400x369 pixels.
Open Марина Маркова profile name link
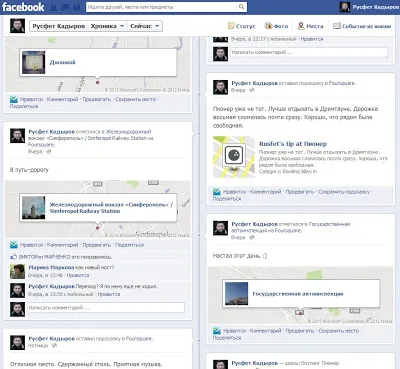point(51,267)
